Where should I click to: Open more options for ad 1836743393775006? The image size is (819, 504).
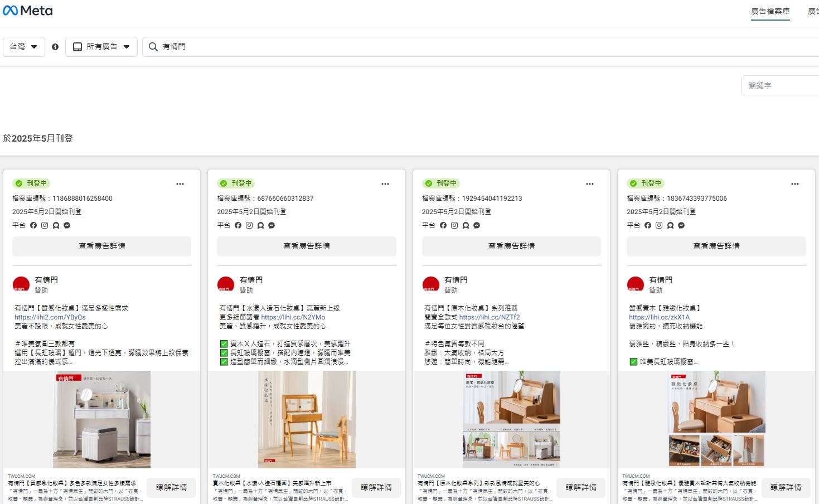click(x=795, y=184)
